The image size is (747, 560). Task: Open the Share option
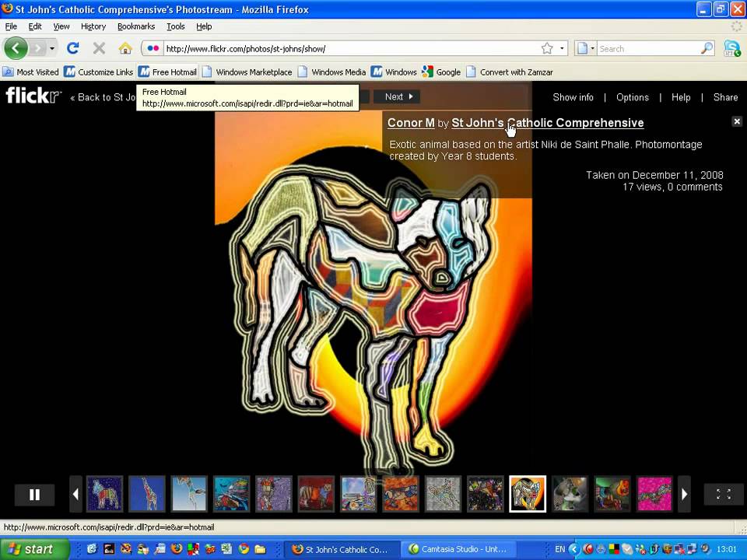725,97
